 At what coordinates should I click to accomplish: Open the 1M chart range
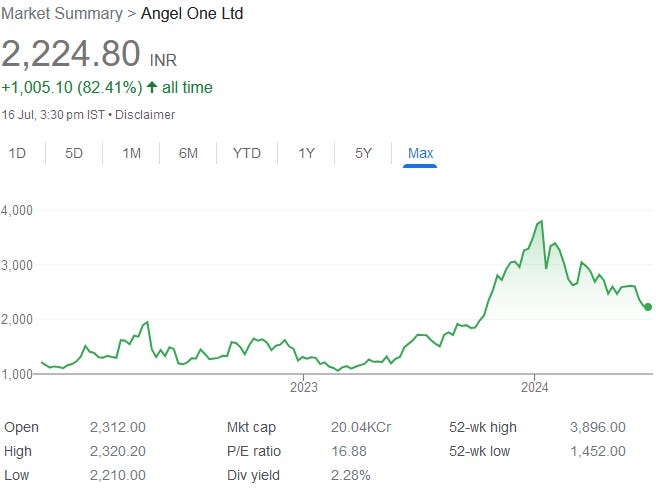131,153
